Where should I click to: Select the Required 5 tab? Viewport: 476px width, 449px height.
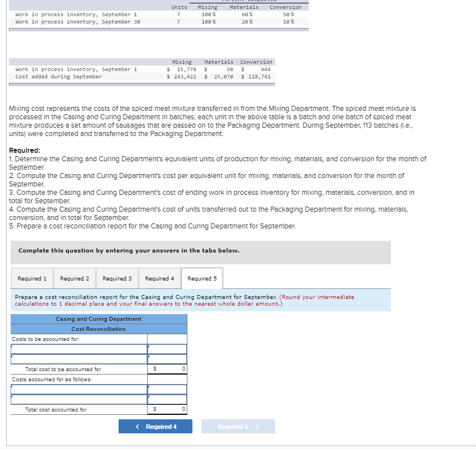202,278
